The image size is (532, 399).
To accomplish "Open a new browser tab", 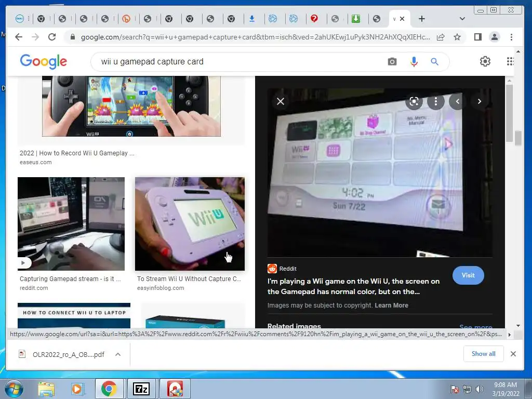I will click(422, 19).
